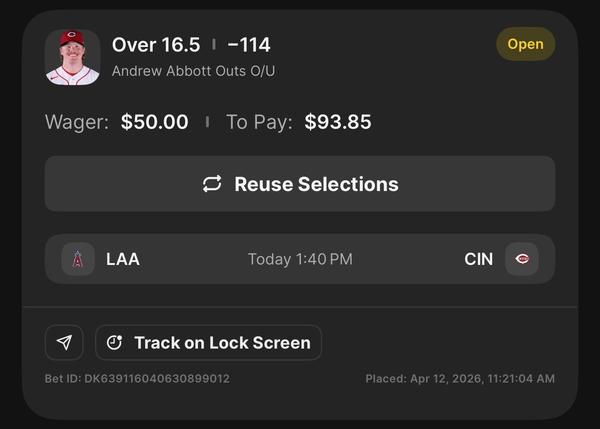The height and width of the screenshot is (429, 600).
Task: Tap the $50.00 wager amount
Action: 154,122
